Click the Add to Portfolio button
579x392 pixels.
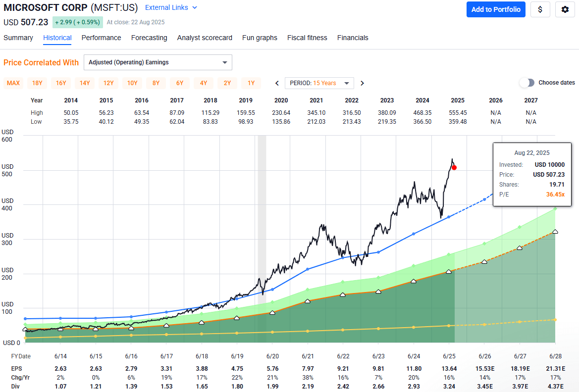(495, 9)
